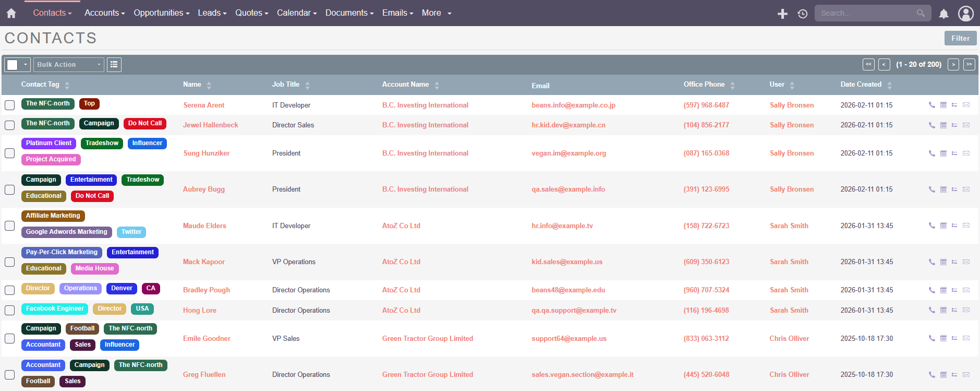Email beans48@example.edu

(568, 290)
